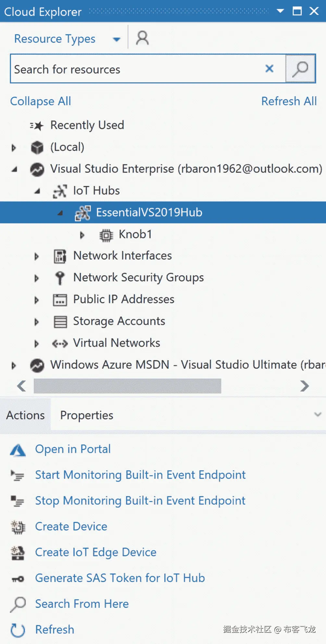Click the magnifier search button
The image size is (326, 644).
[300, 69]
